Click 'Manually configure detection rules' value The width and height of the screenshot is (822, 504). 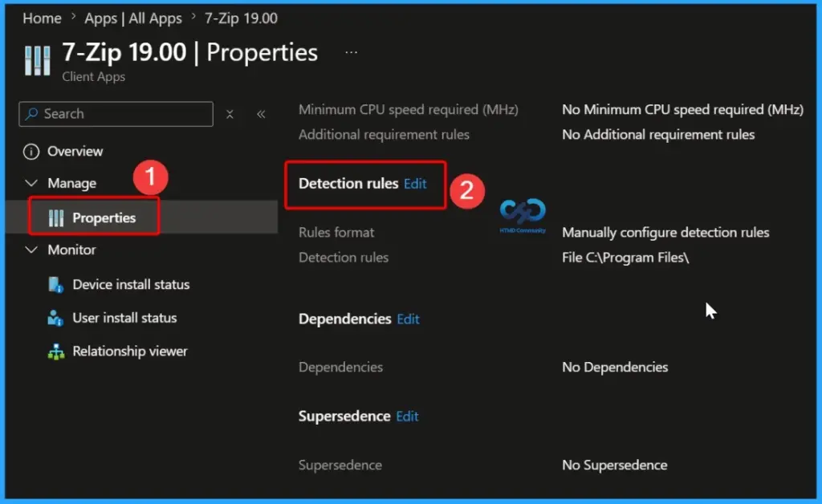click(x=665, y=233)
